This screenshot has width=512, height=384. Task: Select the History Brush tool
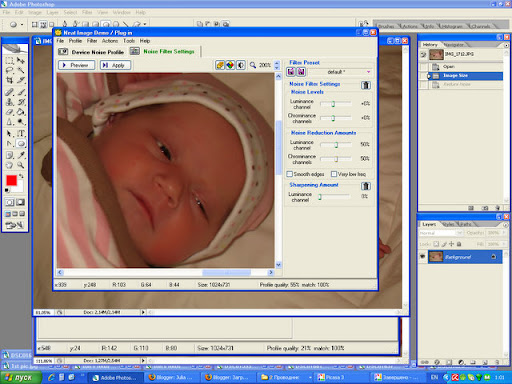(21, 102)
